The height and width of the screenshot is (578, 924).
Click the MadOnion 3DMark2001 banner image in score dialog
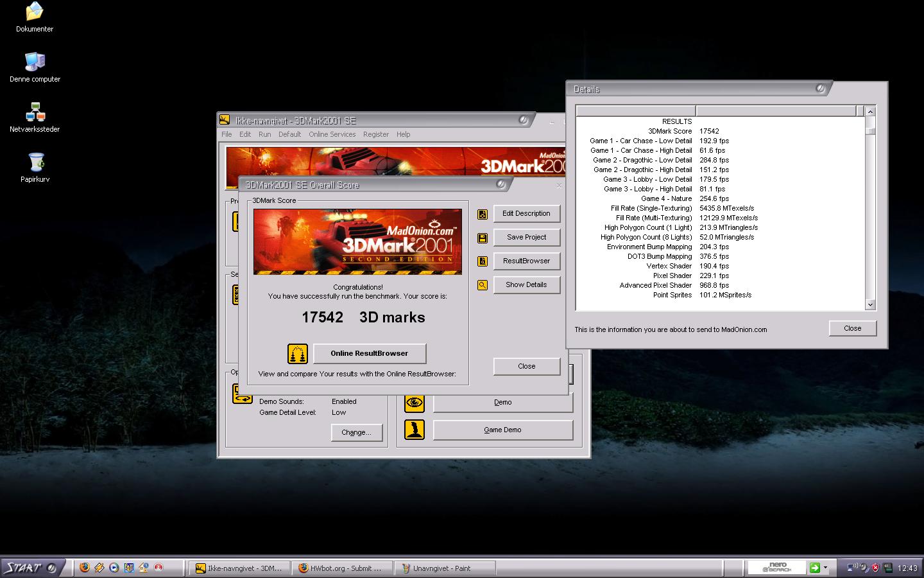pyautogui.click(x=357, y=242)
